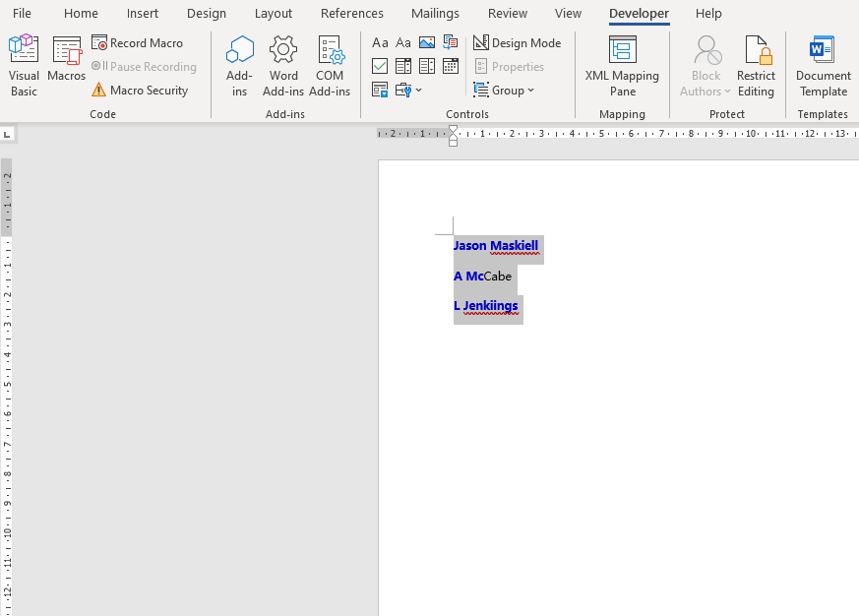Insert Building Block Gallery content control
This screenshot has height=616, width=859.
451,42
